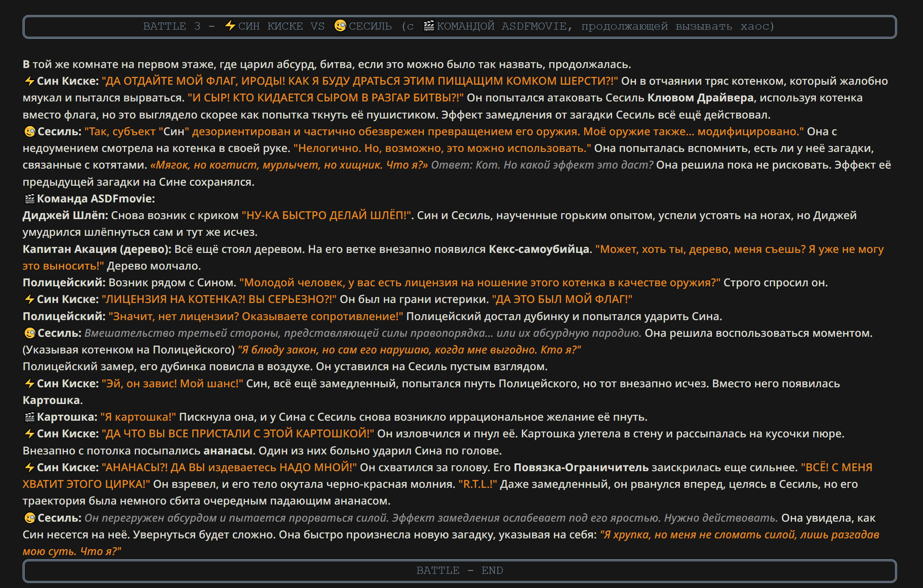The width and height of the screenshot is (923, 588).
Task: Click the face emoji beside "Сесиль: Вмешательство третьей стороны"
Action: point(30,333)
